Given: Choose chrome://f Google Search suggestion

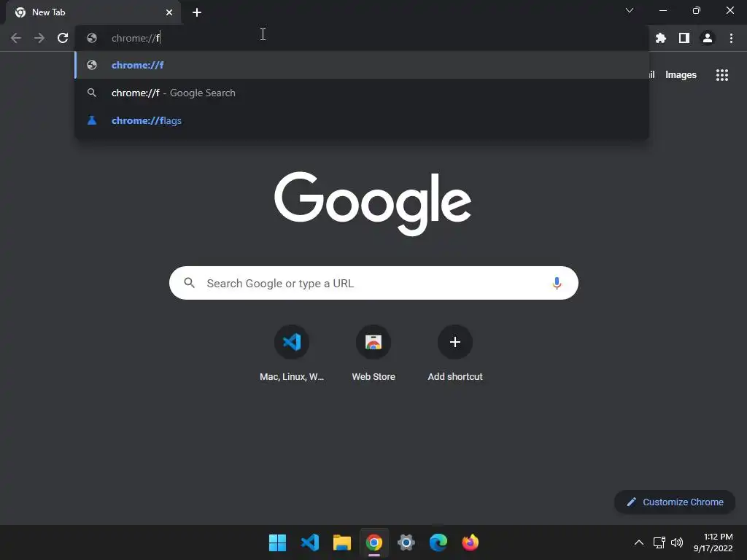Looking at the screenshot, I should pos(362,93).
